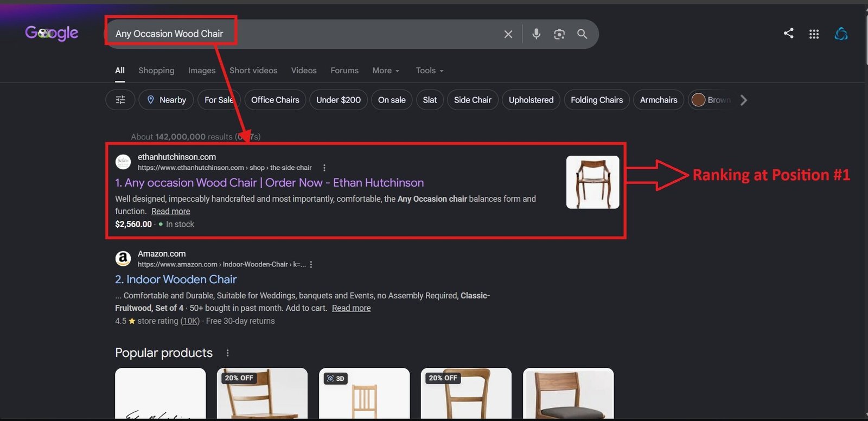
Task: Open the Google apps grid
Action: tap(814, 34)
